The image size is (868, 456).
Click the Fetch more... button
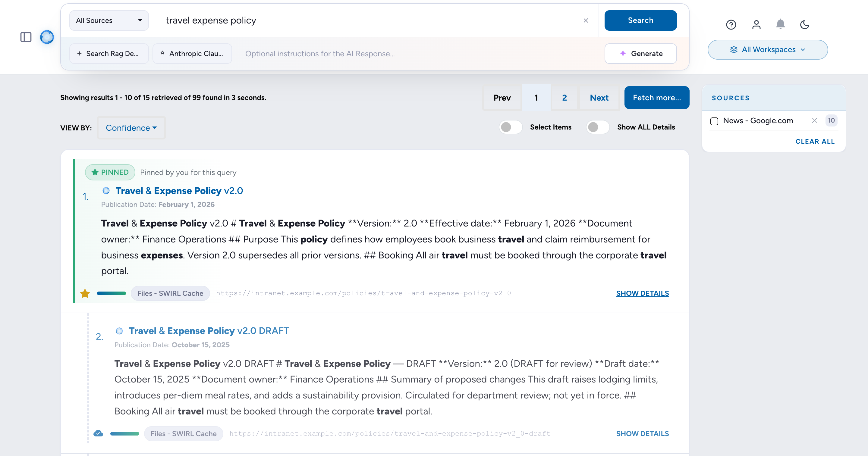657,98
